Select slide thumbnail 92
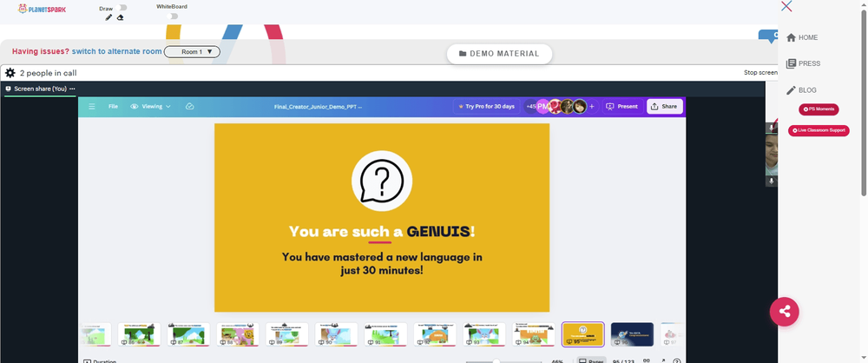This screenshot has width=868, height=363. point(435,334)
